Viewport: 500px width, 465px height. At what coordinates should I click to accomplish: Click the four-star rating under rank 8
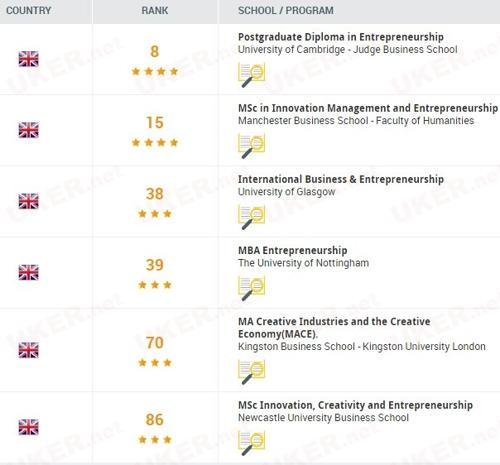pyautogui.click(x=155, y=71)
